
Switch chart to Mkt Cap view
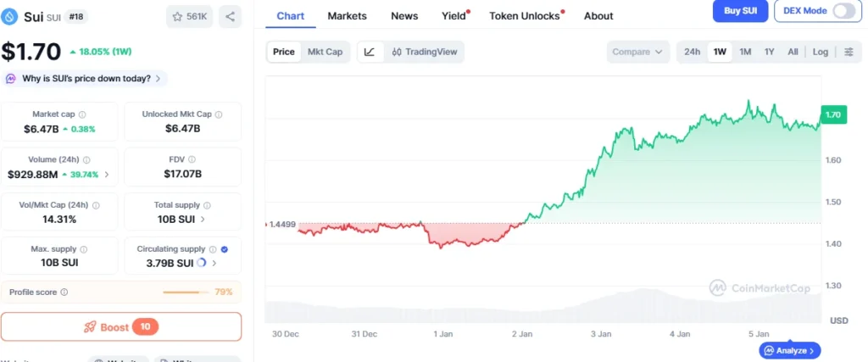tap(325, 52)
